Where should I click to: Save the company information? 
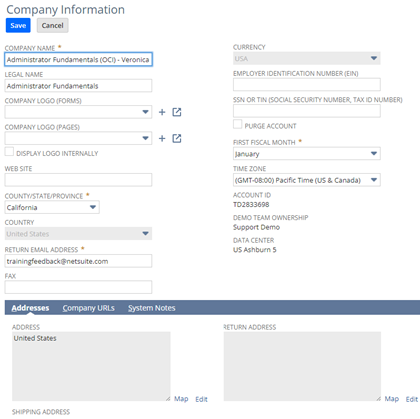point(18,26)
